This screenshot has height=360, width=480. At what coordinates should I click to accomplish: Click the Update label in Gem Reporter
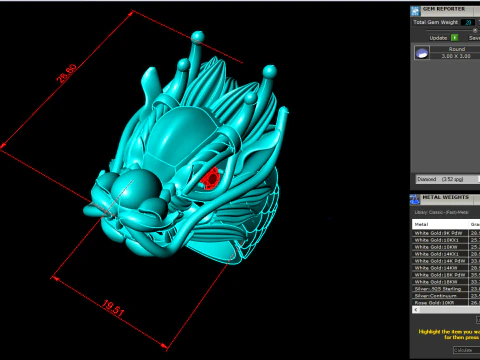[x=438, y=38]
